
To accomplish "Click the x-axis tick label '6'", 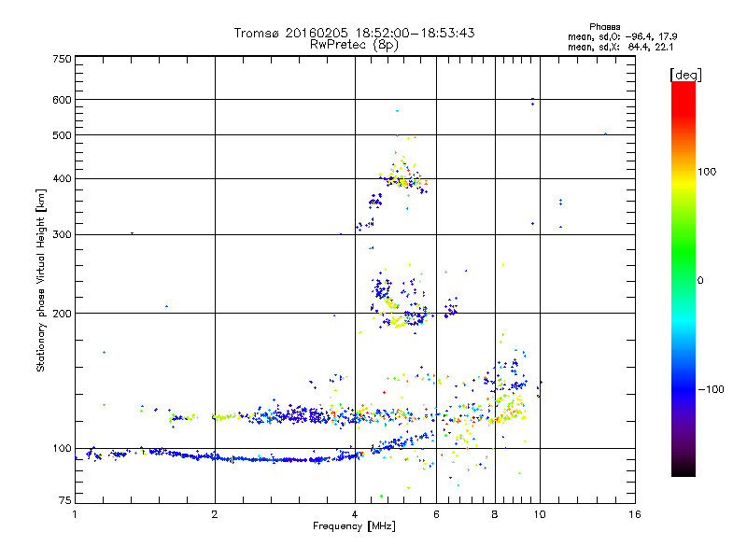I will pyautogui.click(x=436, y=514).
